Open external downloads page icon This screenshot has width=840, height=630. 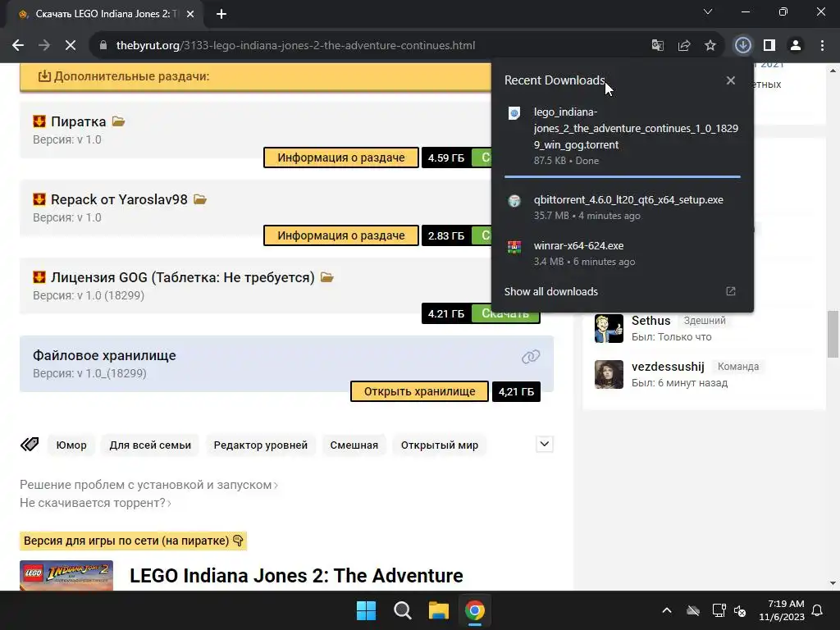[731, 291]
